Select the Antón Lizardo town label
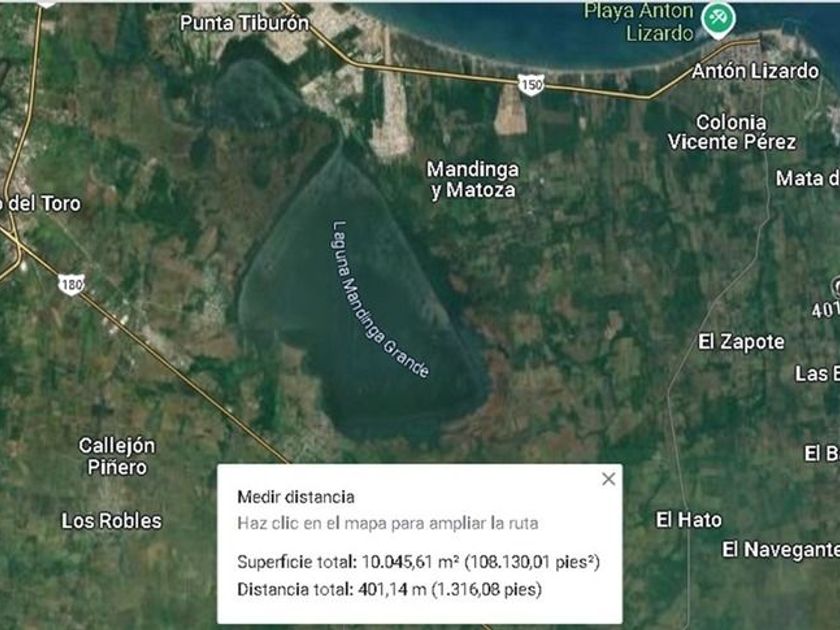Viewport: 840px width, 630px height. [755, 71]
